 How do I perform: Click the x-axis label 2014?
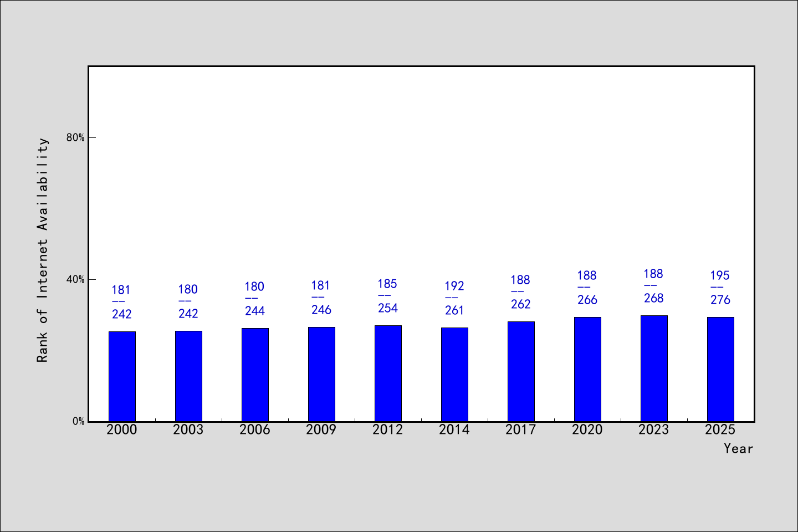point(454,429)
